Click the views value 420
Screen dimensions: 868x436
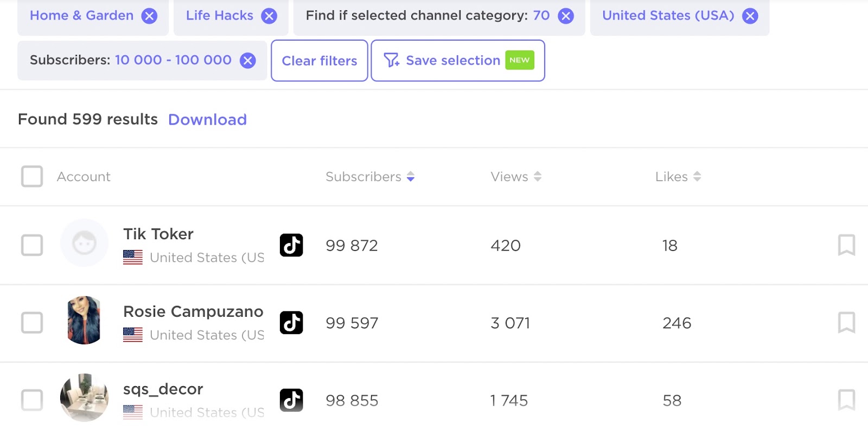point(506,246)
